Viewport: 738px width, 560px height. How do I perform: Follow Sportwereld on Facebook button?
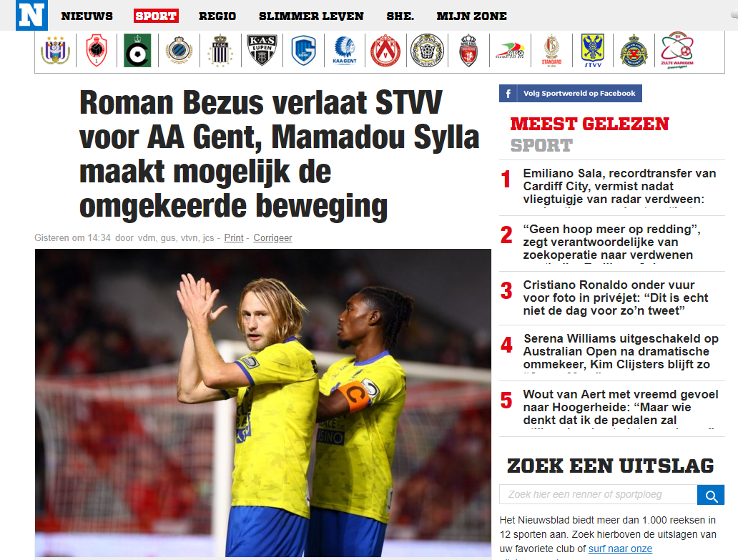pyautogui.click(x=571, y=93)
